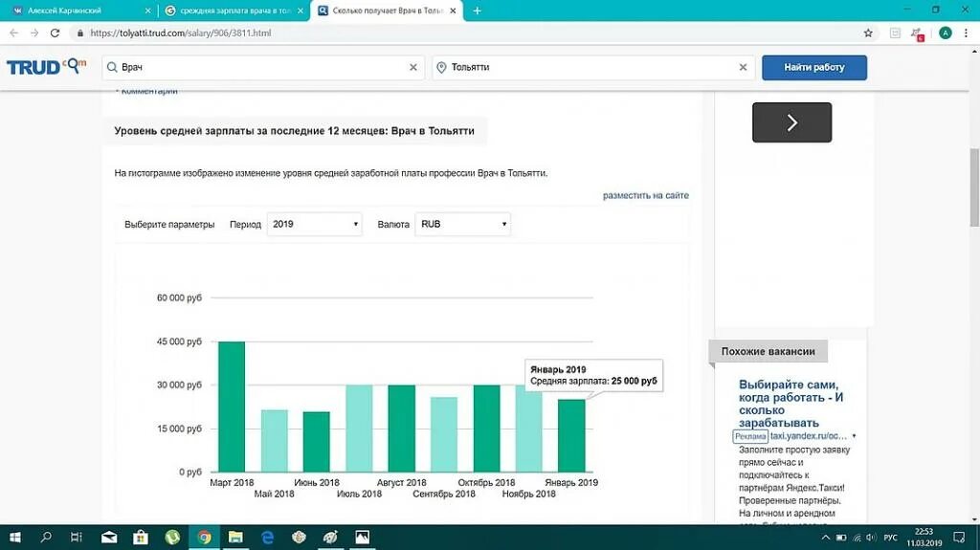Open a new browser tab with plus icon
This screenshot has width=980, height=550.
[x=477, y=11]
